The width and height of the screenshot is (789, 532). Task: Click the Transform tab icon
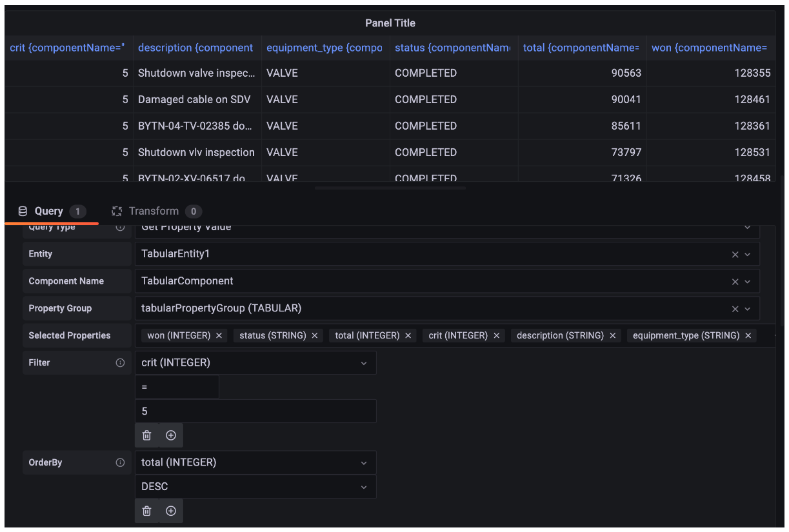point(117,211)
